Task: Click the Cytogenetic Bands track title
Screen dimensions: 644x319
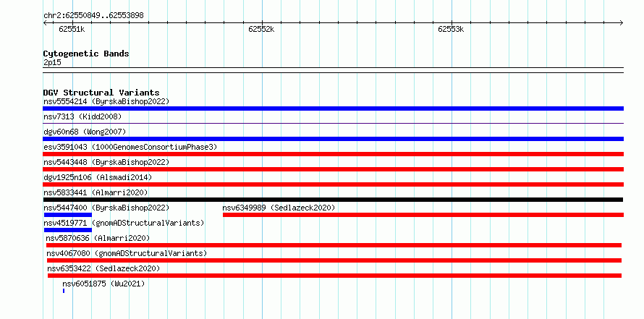Action: (86, 54)
